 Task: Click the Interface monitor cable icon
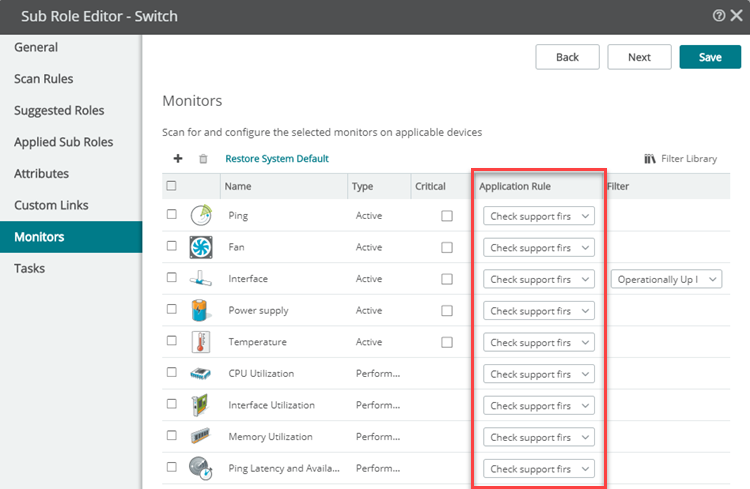click(200, 278)
